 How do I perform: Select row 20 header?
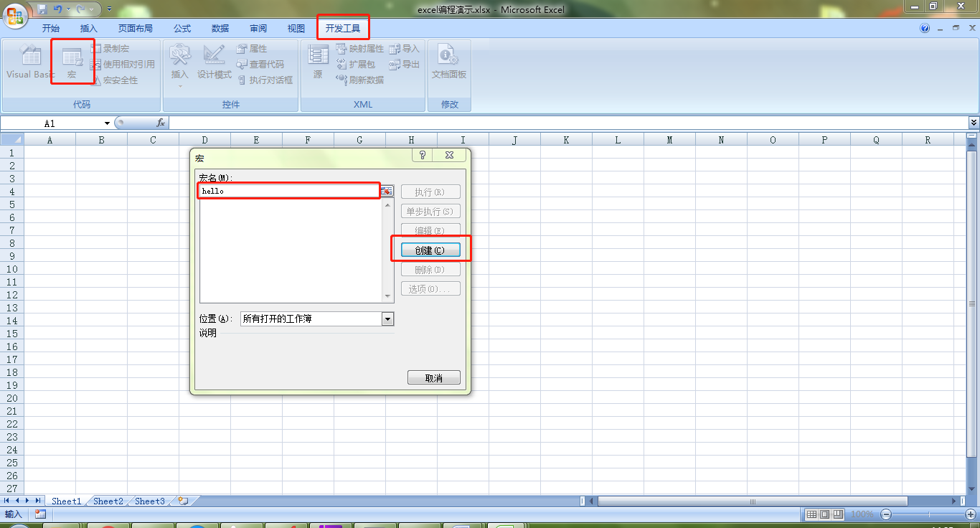tap(12, 398)
